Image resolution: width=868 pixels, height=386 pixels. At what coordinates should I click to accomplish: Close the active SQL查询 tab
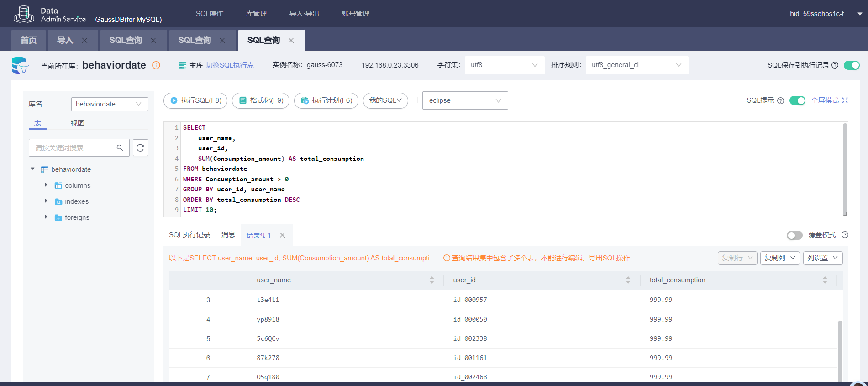tap(291, 40)
